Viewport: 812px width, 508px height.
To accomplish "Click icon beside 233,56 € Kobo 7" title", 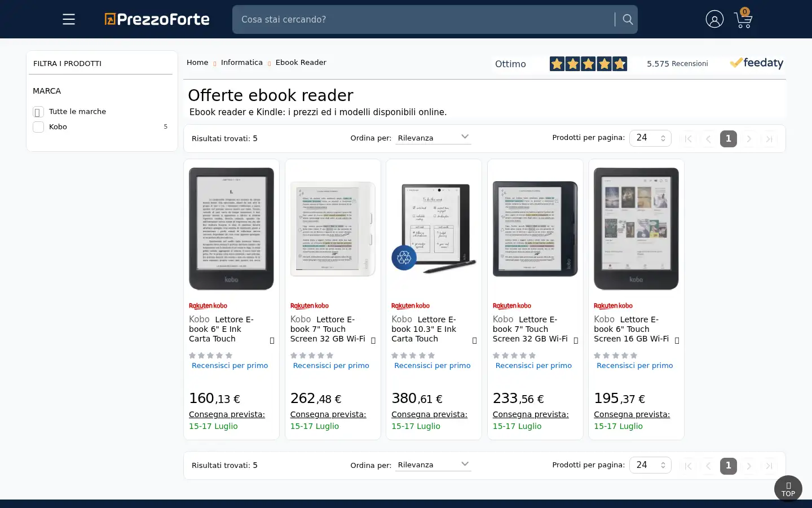I will (x=576, y=340).
